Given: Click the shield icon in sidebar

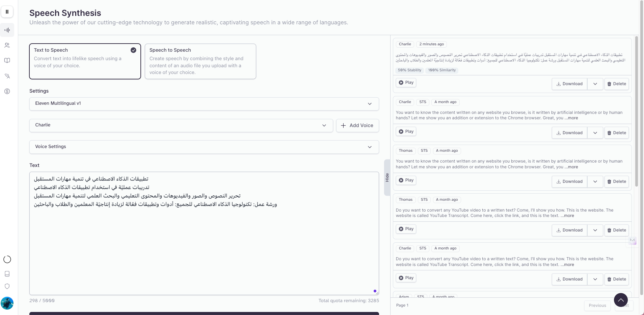Looking at the screenshot, I should [x=7, y=286].
